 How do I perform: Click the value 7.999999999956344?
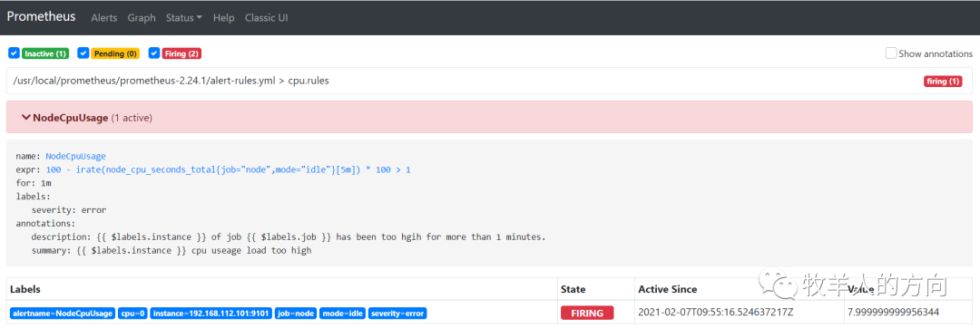(x=894, y=313)
